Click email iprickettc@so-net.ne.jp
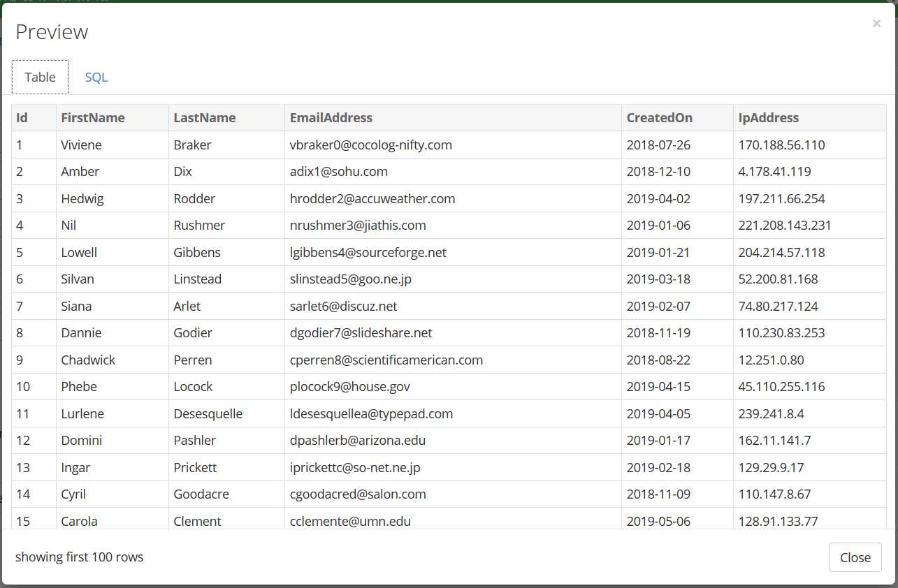 [x=355, y=468]
